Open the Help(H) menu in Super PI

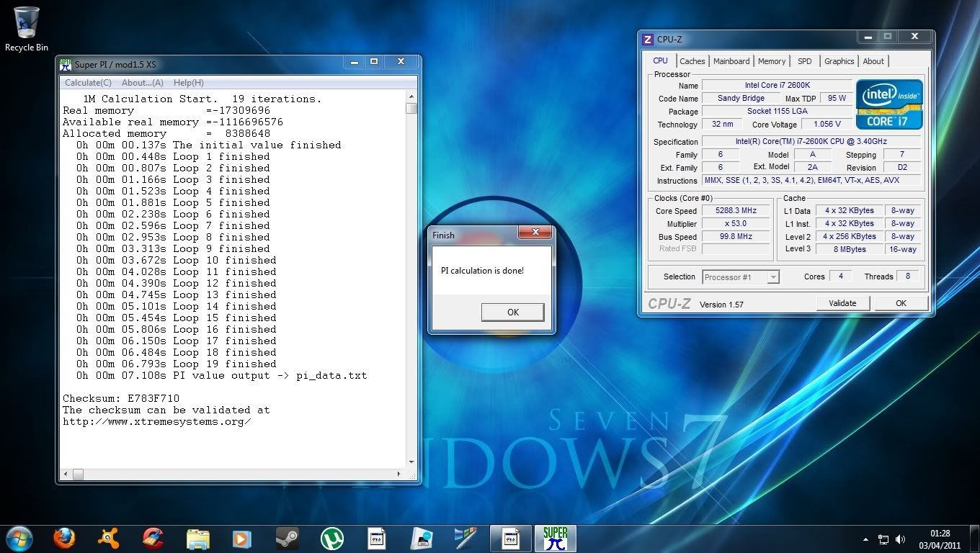pyautogui.click(x=188, y=83)
